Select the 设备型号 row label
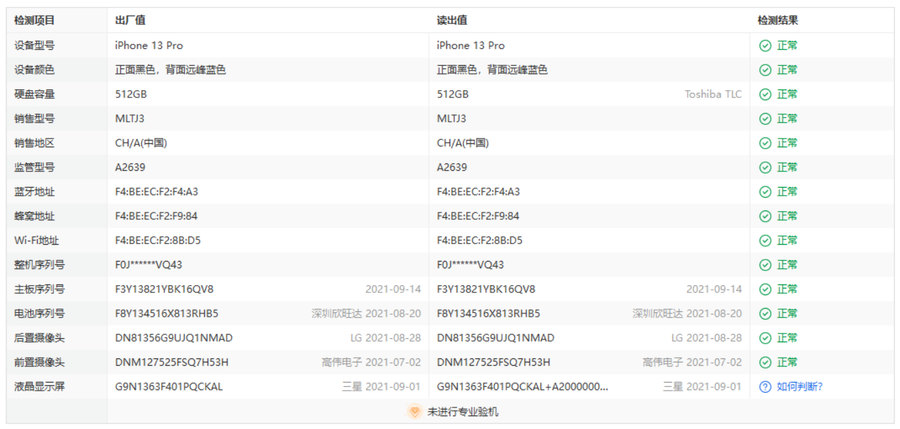Viewport: 900px width, 429px height. pyautogui.click(x=34, y=45)
